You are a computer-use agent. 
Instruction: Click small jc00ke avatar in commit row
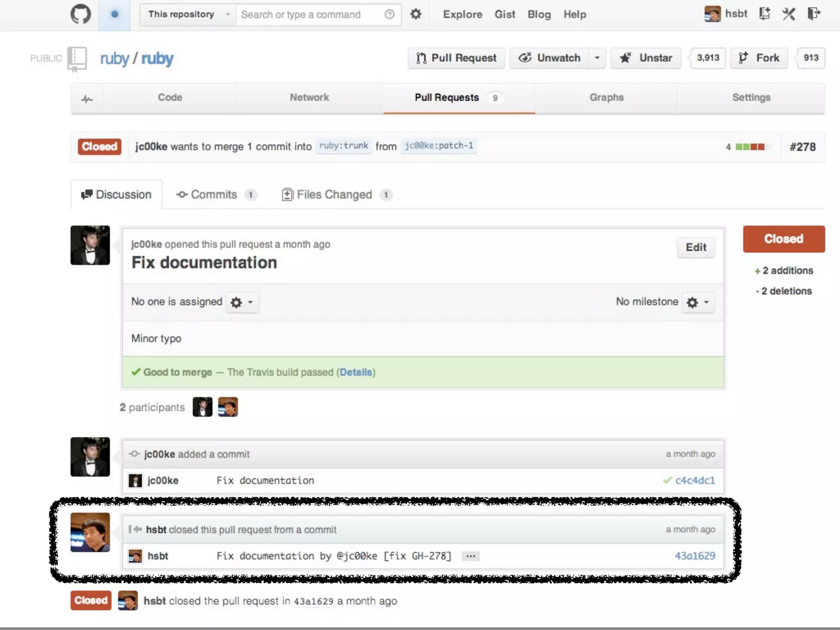[x=135, y=480]
